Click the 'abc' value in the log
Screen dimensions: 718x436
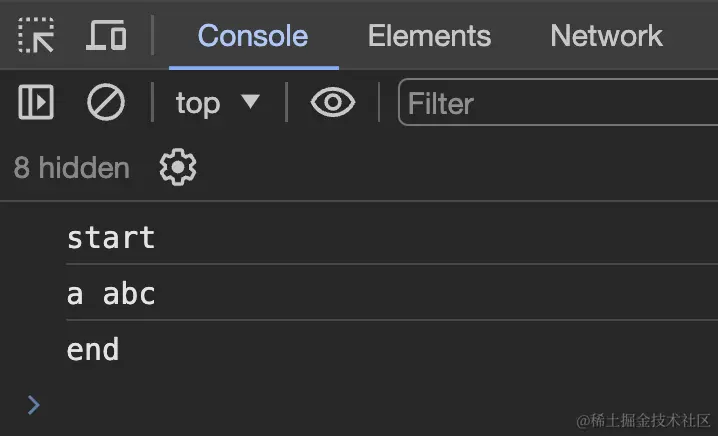129,294
